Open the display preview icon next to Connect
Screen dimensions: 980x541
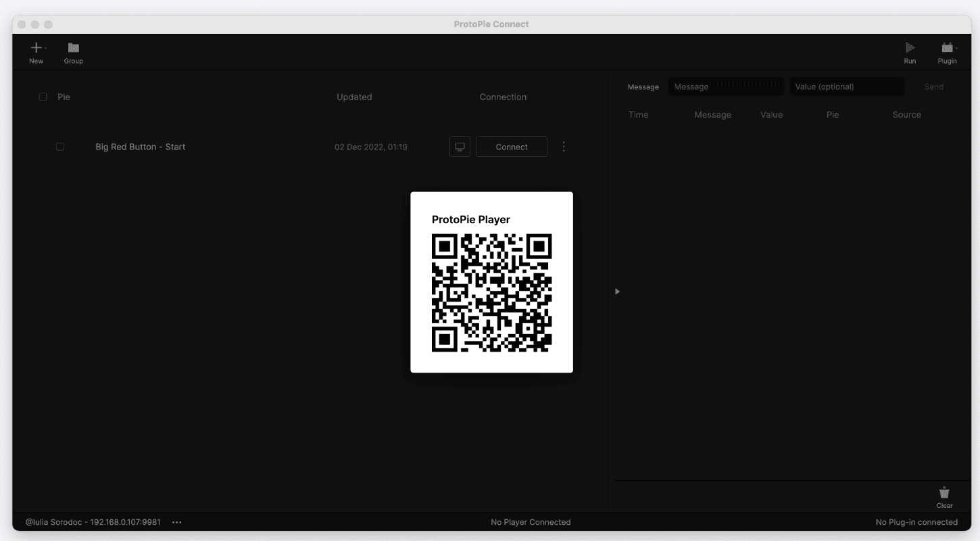[460, 146]
